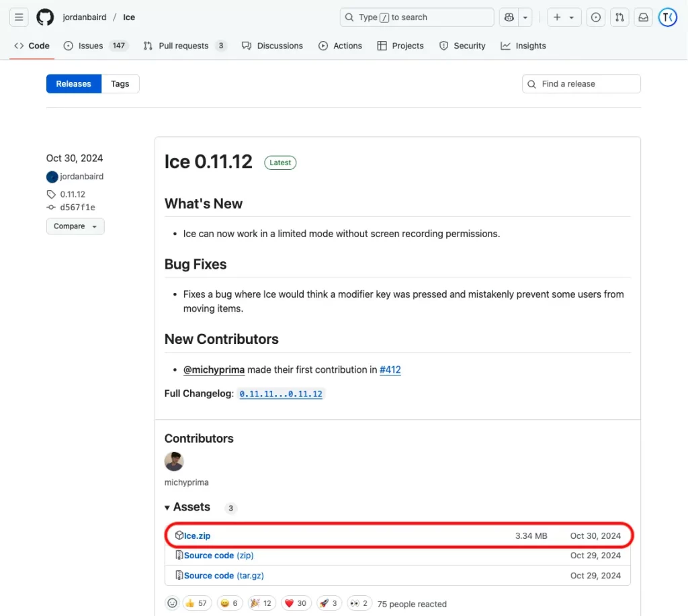Open Copilot chat icon
Screen dimensions: 688x616
coord(509,17)
